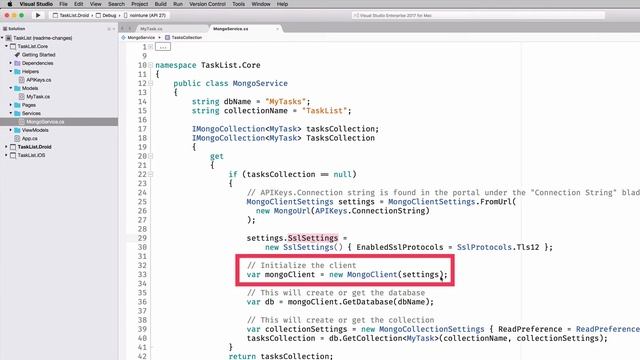Viewport: 640px width, 360px height.
Task: Collapse the TaskList.Core project node
Action: (x=7, y=47)
